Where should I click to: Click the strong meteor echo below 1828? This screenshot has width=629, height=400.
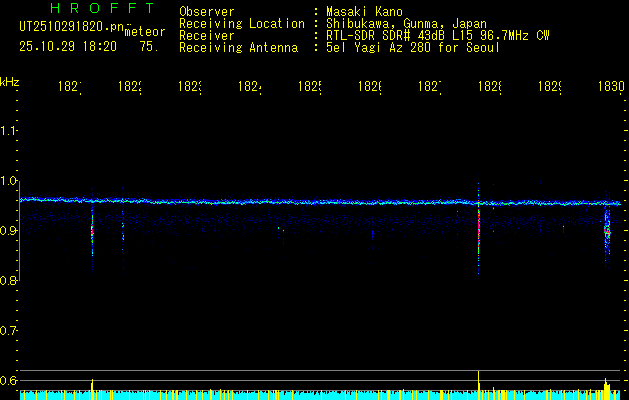479,229
